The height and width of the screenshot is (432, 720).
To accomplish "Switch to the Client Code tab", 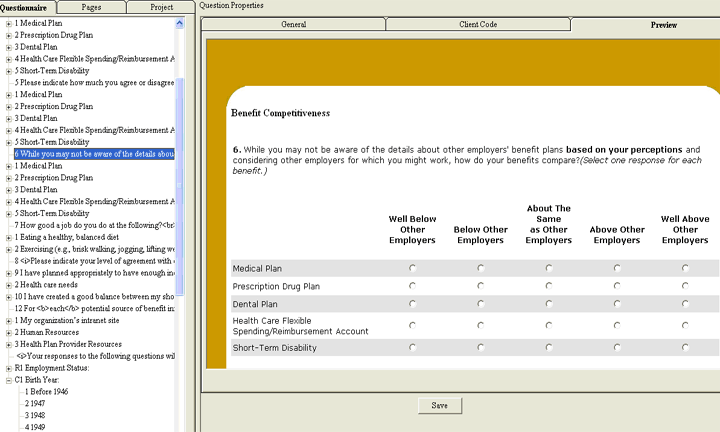I will 478,24.
